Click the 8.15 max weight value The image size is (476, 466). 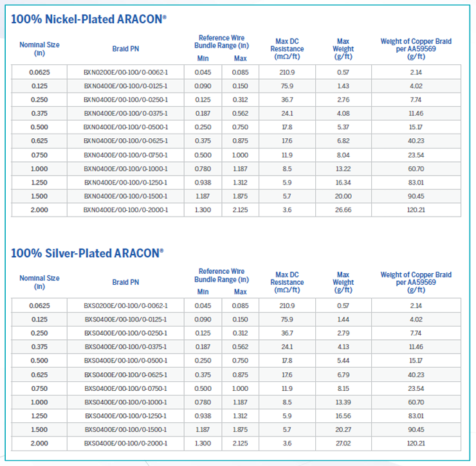343,388
